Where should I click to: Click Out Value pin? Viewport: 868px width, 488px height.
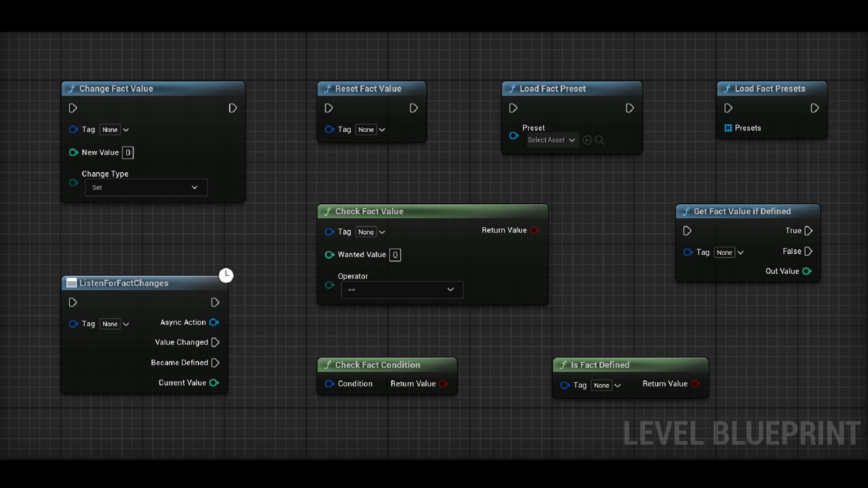click(807, 272)
